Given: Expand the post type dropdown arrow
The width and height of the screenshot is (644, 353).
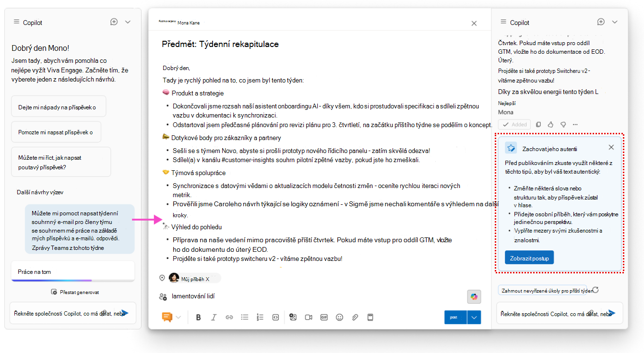Looking at the screenshot, I should [x=179, y=317].
